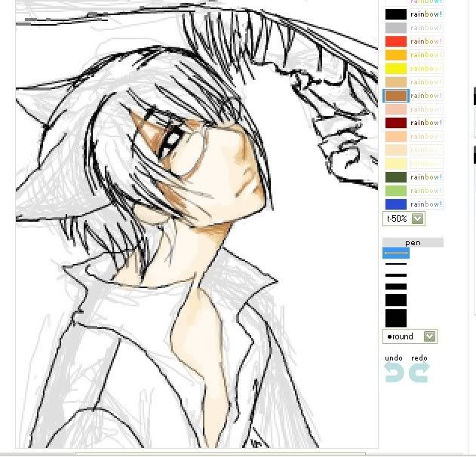Click the pen tool header label
The width and height of the screenshot is (476, 457).
(413, 243)
